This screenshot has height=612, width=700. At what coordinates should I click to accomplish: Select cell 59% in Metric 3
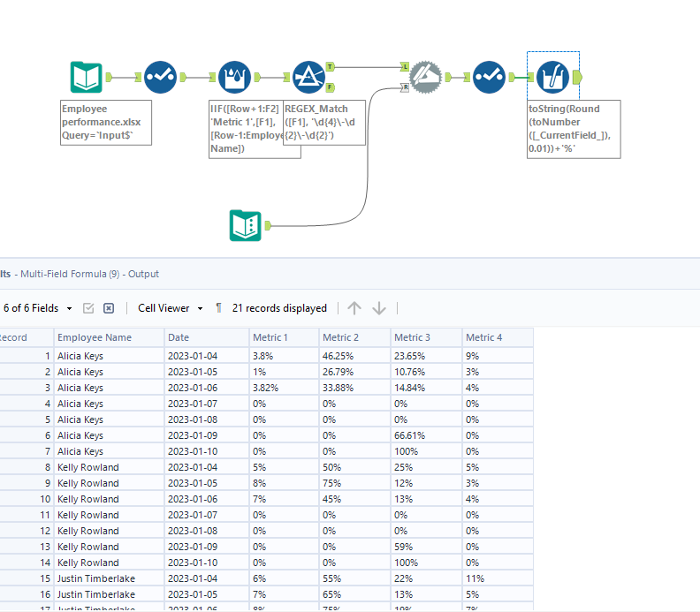[426, 547]
